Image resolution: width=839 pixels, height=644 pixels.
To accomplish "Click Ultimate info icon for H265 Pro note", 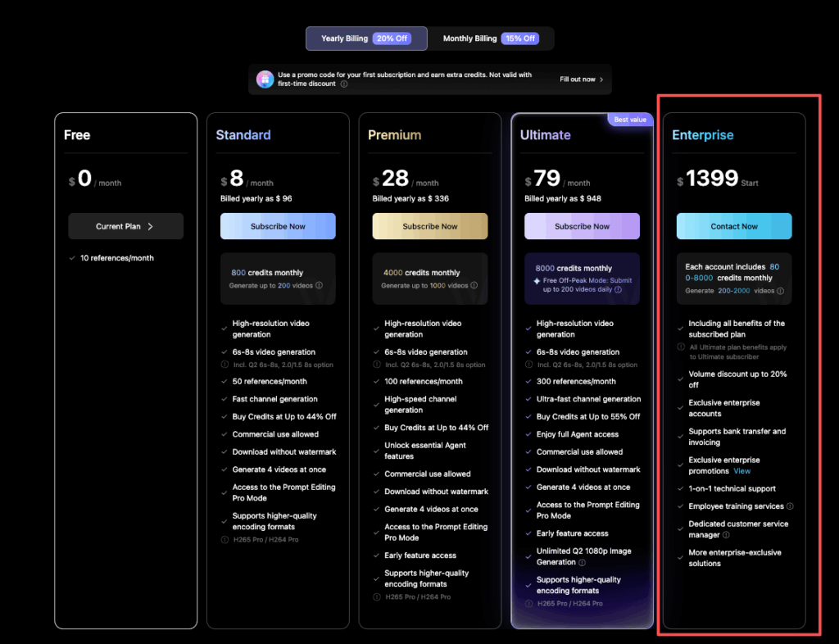I will [528, 603].
